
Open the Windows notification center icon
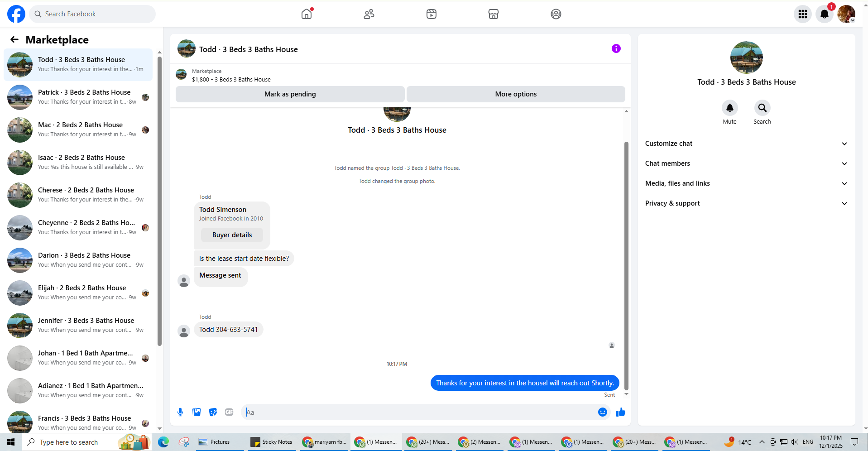coord(855,442)
